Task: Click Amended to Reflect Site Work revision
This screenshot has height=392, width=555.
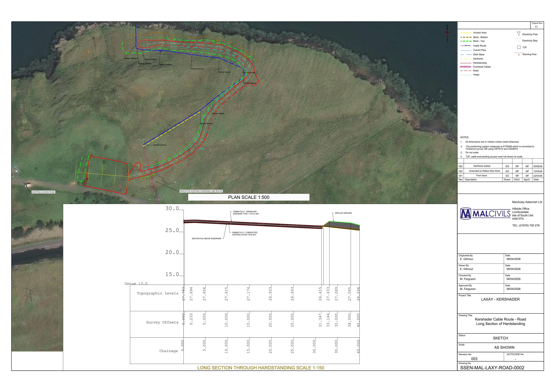Action: tap(484, 171)
